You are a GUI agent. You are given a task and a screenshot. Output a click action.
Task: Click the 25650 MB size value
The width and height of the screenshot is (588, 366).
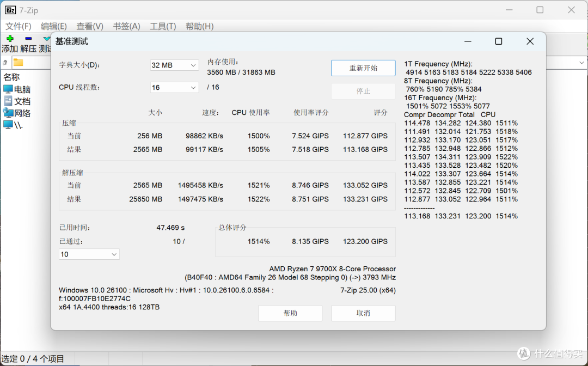click(x=145, y=199)
